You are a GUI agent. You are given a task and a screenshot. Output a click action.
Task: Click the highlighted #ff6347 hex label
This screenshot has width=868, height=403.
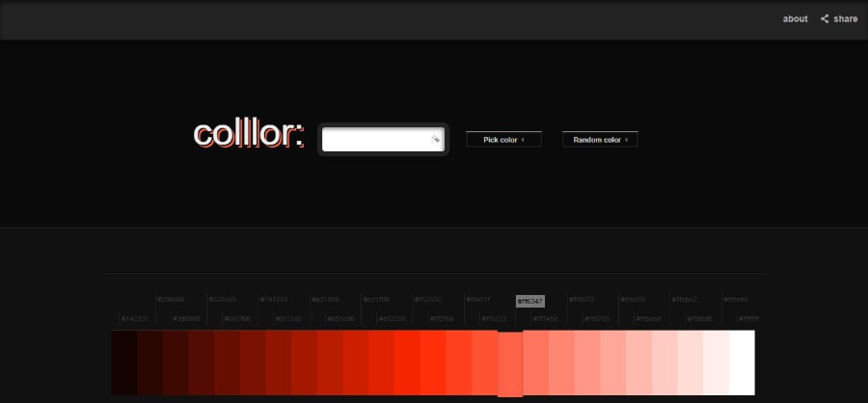pyautogui.click(x=529, y=301)
